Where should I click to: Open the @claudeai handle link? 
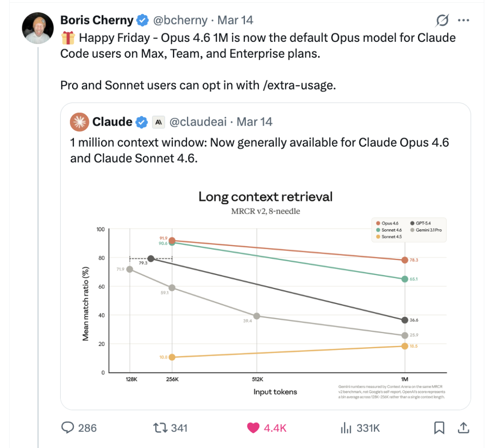pyautogui.click(x=197, y=122)
